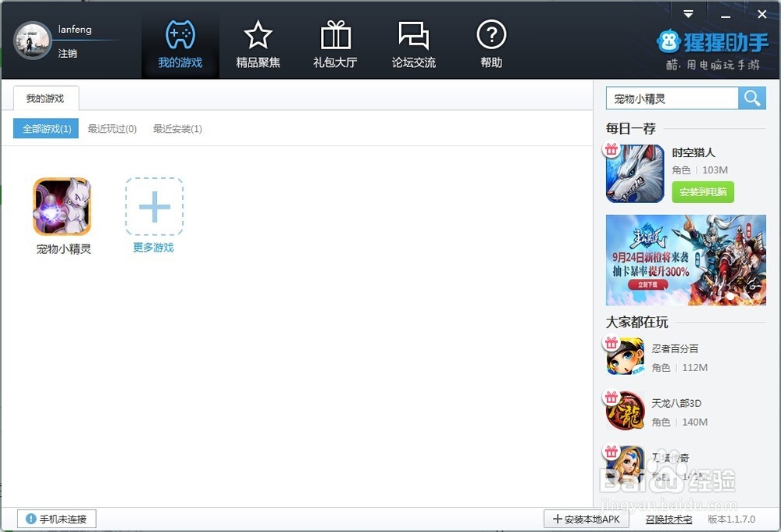Click the 每日一荐 section heading
This screenshot has height=532, width=781.
630,129
